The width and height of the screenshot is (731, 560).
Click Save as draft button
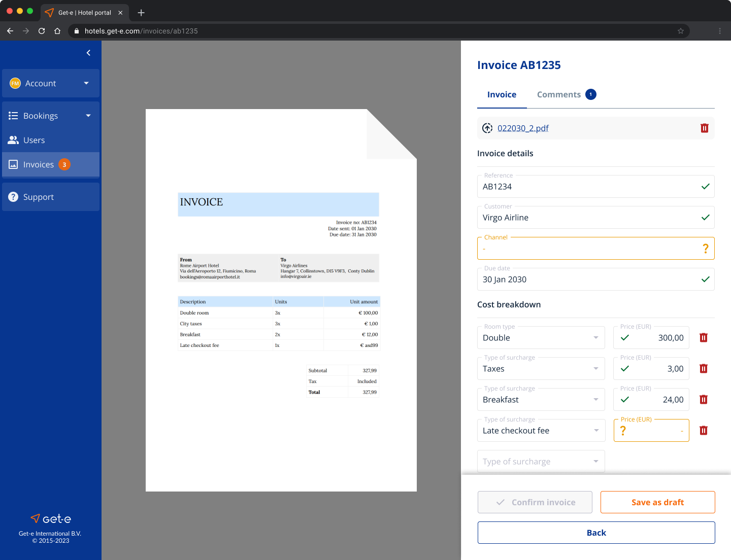coord(658,502)
